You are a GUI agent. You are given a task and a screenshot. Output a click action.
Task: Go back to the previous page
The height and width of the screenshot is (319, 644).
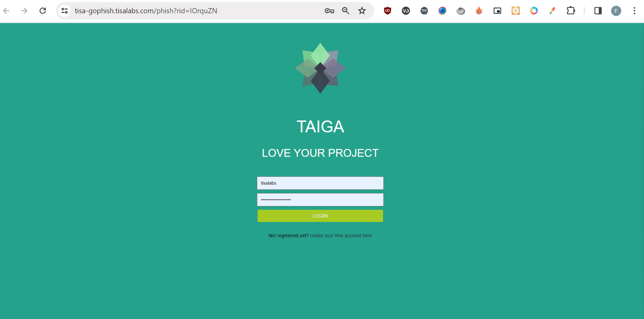pyautogui.click(x=6, y=11)
